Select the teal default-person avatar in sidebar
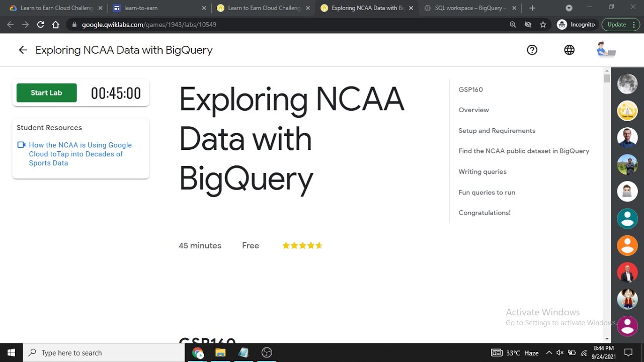 coord(627,219)
